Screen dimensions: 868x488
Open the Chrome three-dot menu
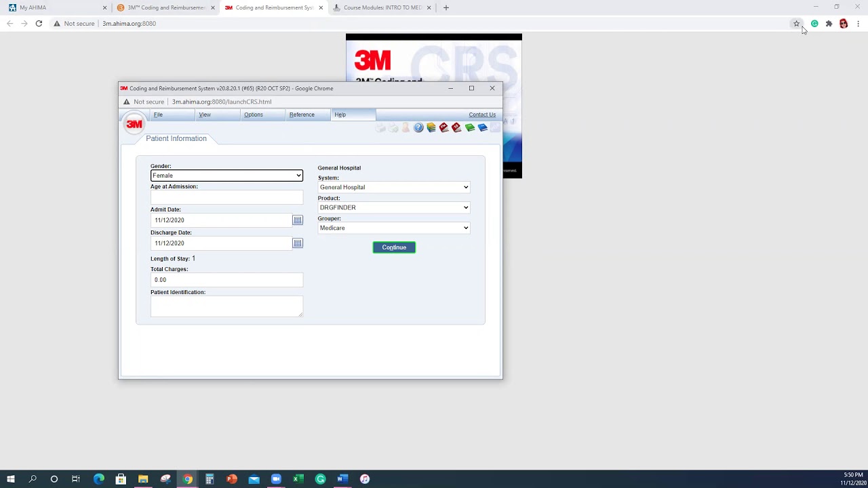(858, 24)
